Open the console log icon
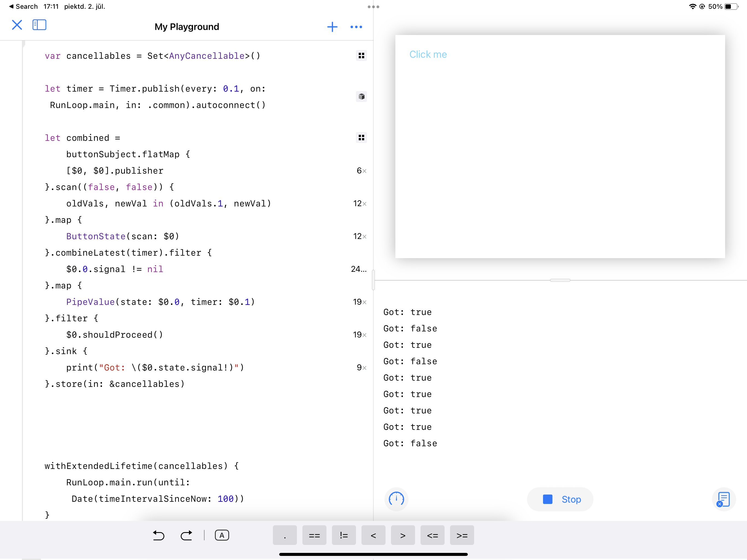747x560 pixels. (x=723, y=499)
